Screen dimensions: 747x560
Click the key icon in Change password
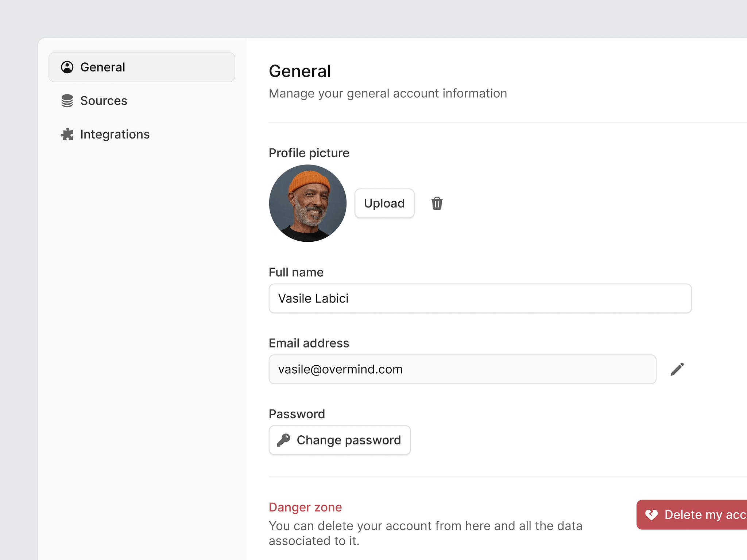coord(283,440)
